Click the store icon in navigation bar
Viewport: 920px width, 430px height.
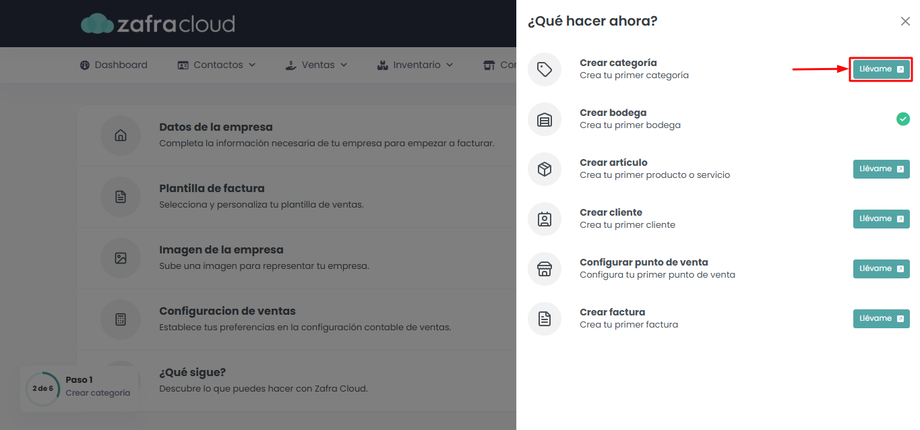[x=488, y=65]
